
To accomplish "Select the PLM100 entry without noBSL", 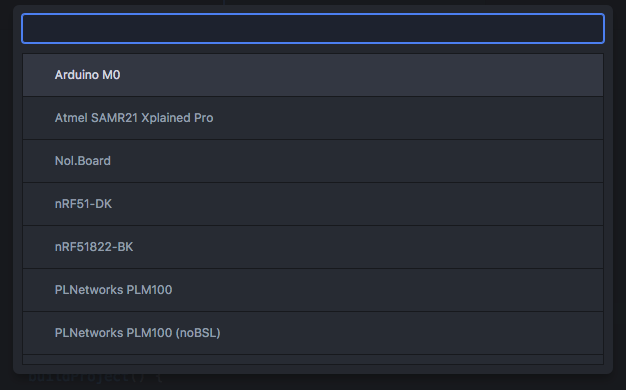I will pyautogui.click(x=313, y=290).
